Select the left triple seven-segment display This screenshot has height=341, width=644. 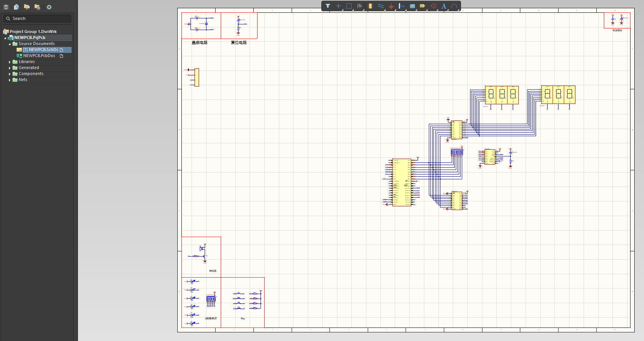502,95
